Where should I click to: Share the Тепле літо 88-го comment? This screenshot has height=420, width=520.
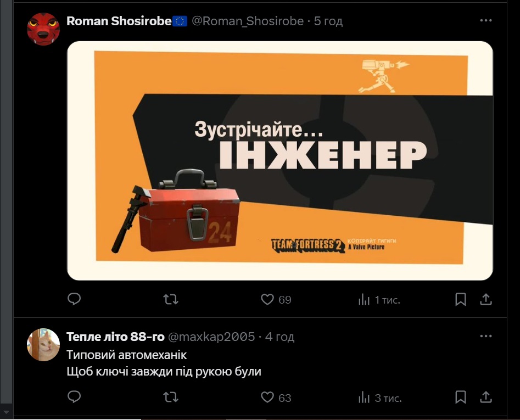pyautogui.click(x=485, y=397)
